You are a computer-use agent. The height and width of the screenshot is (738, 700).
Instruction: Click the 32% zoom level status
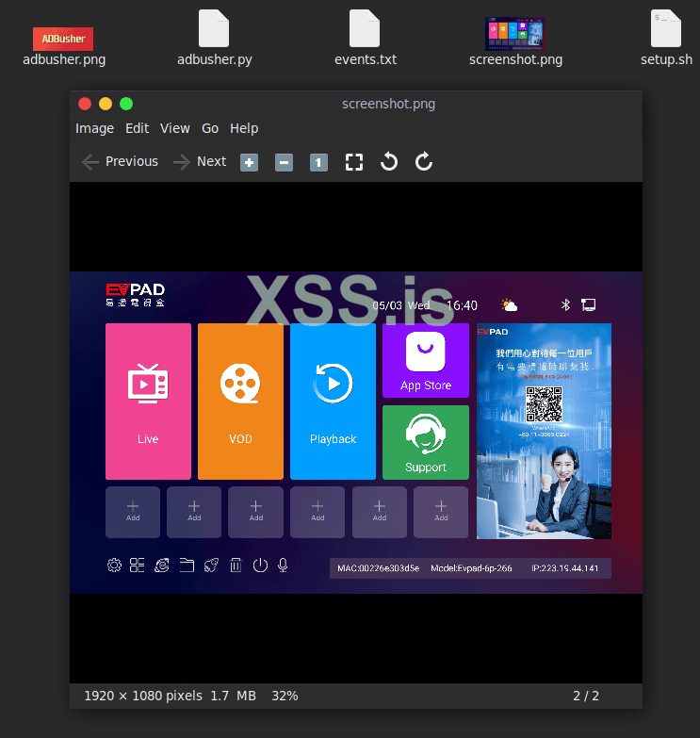[x=285, y=696]
